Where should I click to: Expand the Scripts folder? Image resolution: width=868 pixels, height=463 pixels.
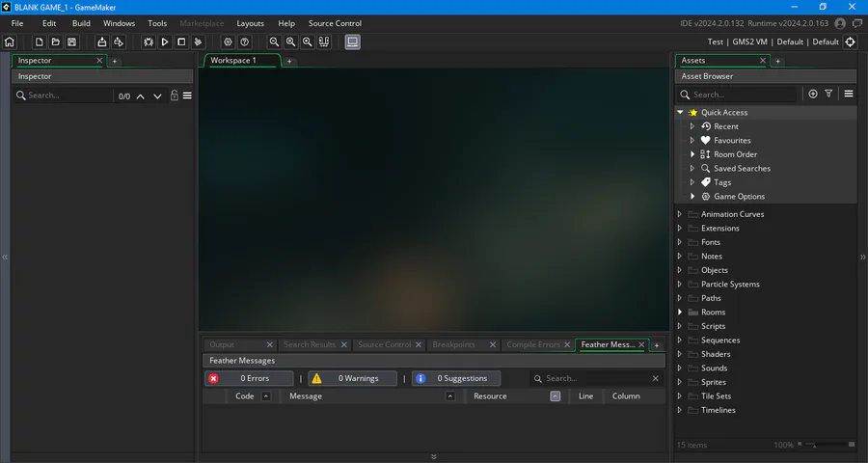pos(680,326)
